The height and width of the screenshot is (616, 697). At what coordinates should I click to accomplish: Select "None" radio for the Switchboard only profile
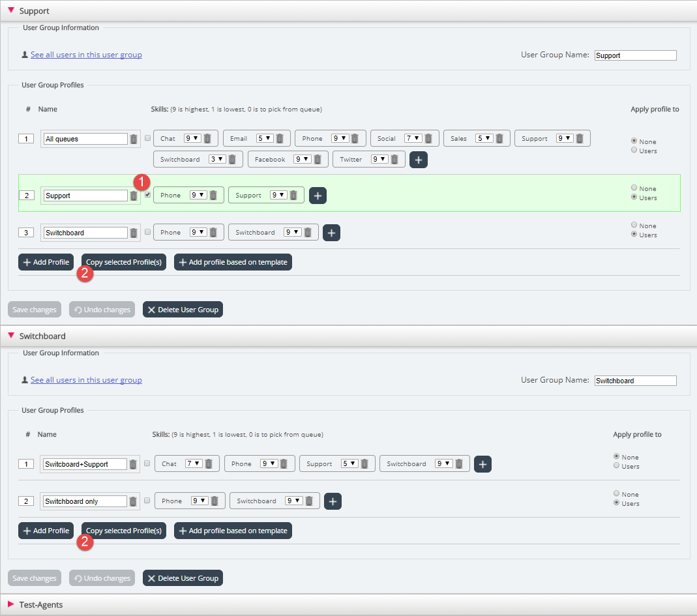pyautogui.click(x=617, y=494)
